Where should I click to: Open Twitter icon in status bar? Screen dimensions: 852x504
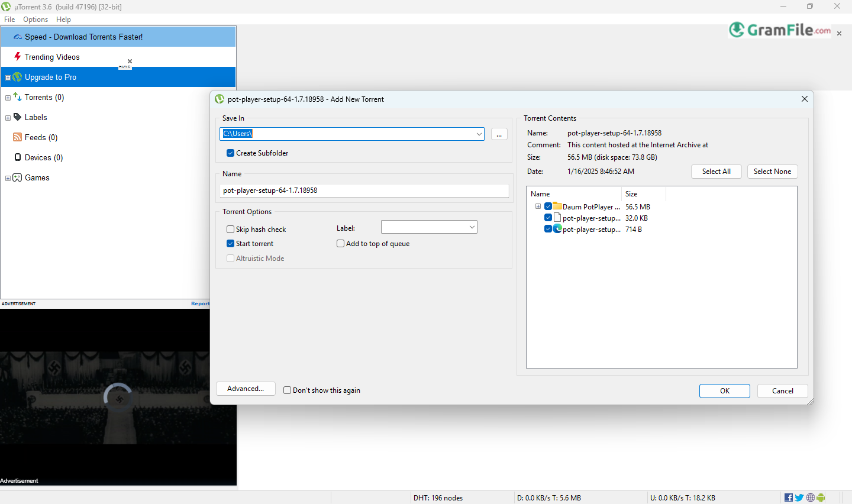pyautogui.click(x=799, y=497)
